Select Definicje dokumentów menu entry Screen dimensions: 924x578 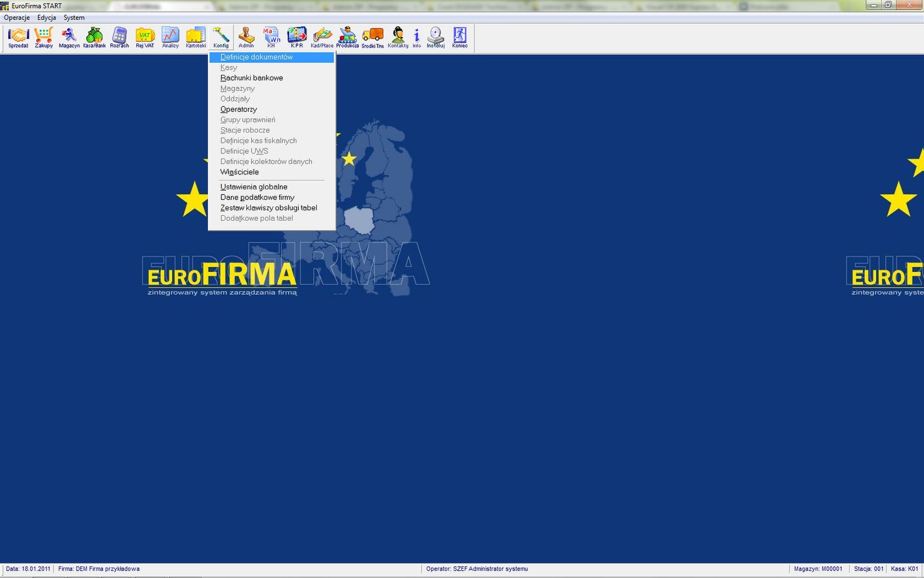(x=272, y=57)
